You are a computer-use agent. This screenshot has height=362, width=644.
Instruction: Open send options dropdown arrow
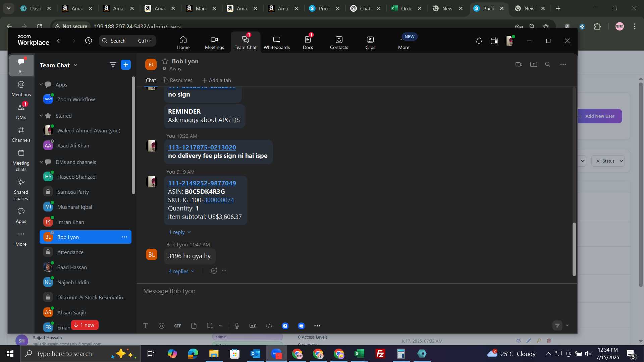tap(567, 325)
